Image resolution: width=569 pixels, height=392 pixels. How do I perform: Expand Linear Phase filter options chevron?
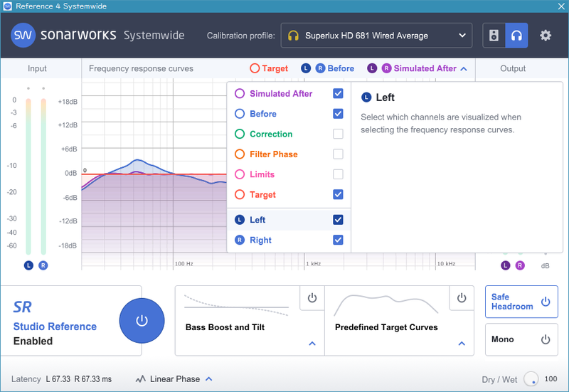click(x=208, y=379)
